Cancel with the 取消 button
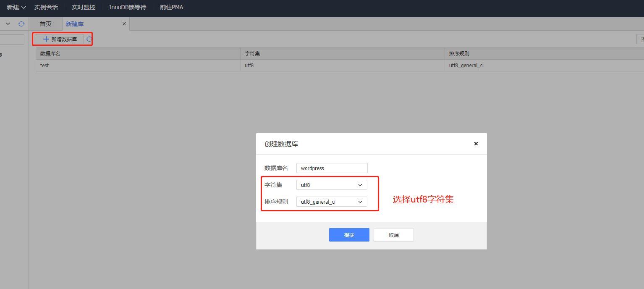This screenshot has width=644, height=289. click(394, 235)
